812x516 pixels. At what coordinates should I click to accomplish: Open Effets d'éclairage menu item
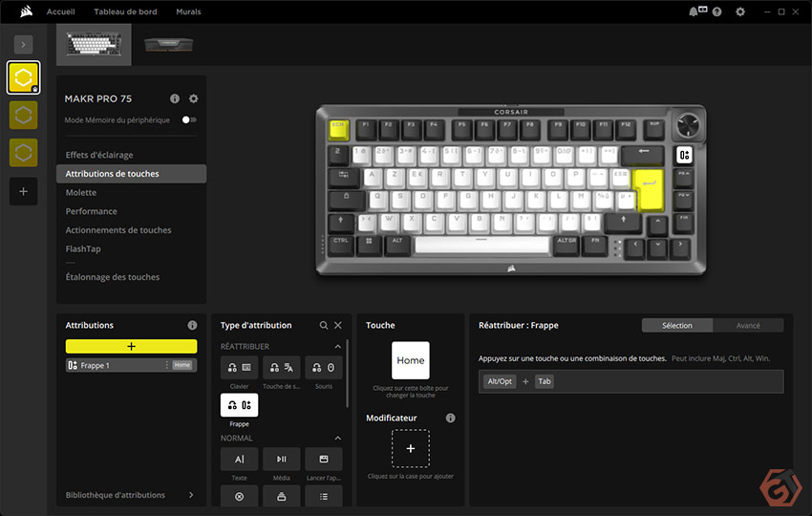pos(99,155)
